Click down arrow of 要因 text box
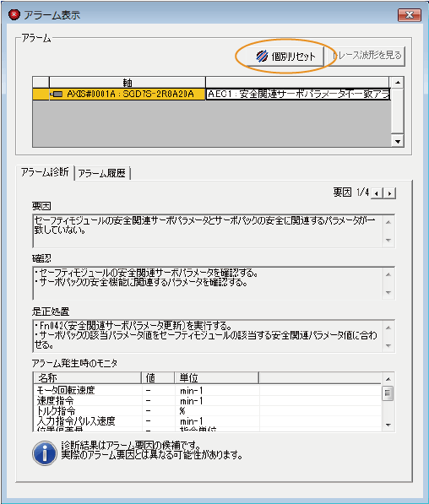Image resolution: width=429 pixels, height=504 pixels. point(388,240)
